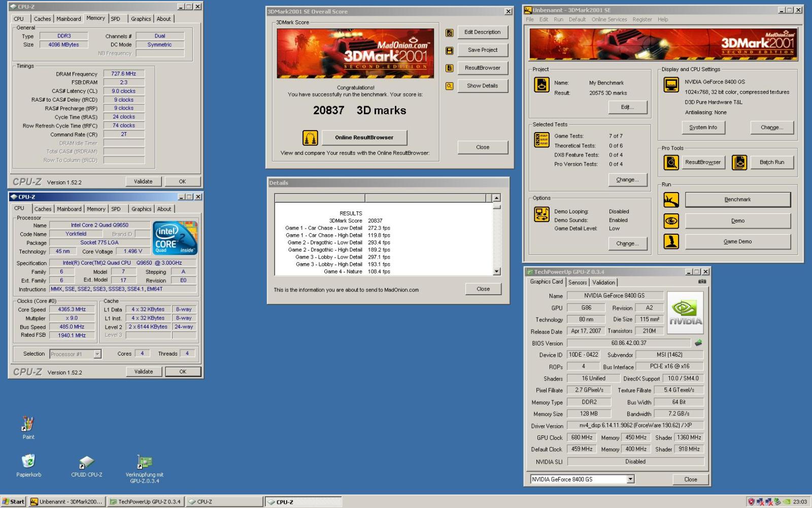Switch to TechPowerUp GPU-Z taskbar item

[x=146, y=501]
